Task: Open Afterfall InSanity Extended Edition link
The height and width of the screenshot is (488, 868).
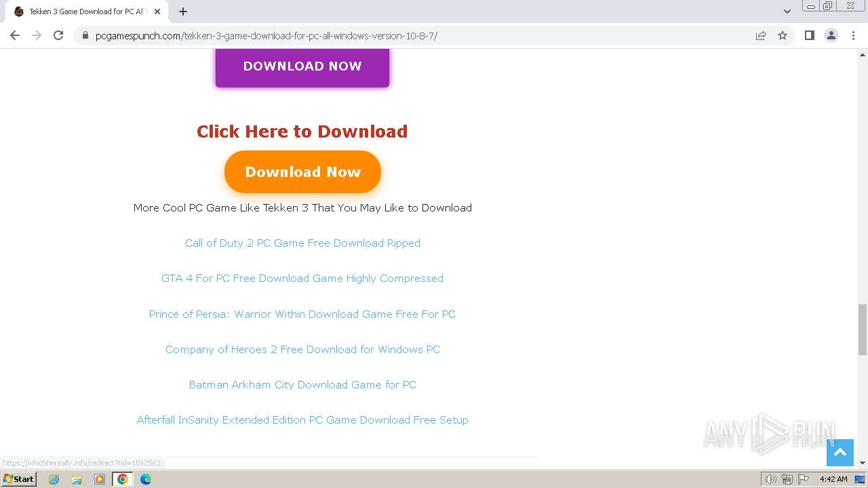Action: tap(302, 420)
